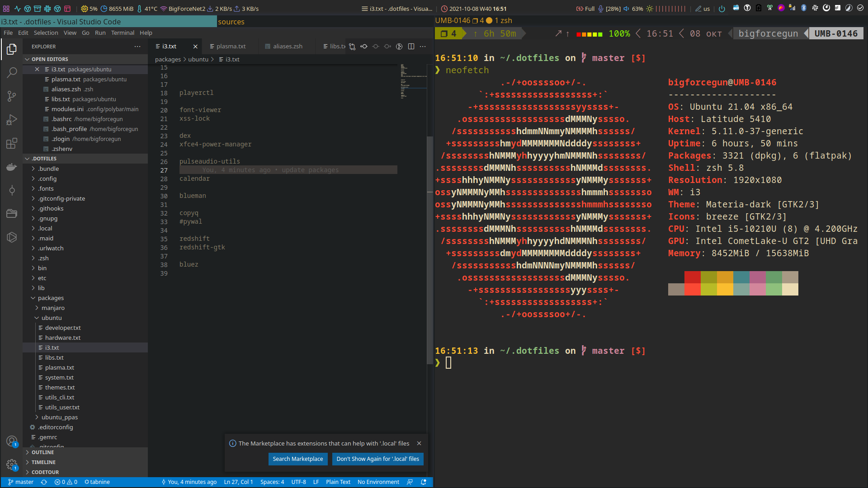Click the Extensions icon in activity bar

(12, 144)
